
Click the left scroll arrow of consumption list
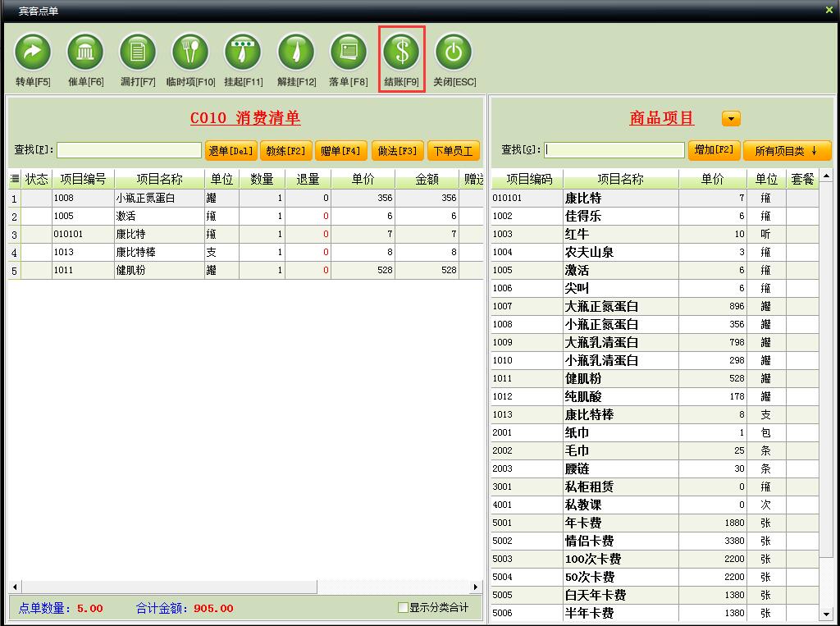15,587
